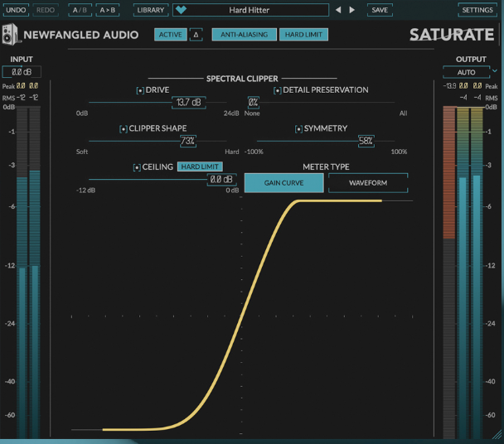Select WAVEFORM meter type

click(368, 183)
